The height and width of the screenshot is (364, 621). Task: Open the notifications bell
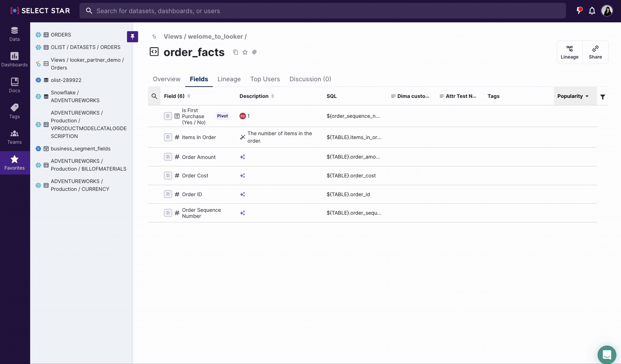click(x=592, y=11)
